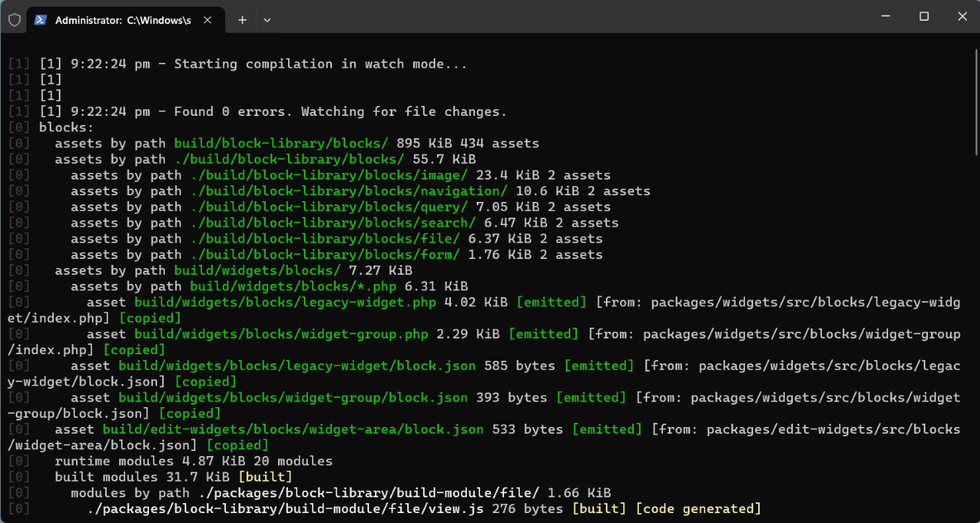Maximize the terminal window
Viewport: 980px width, 523px height.
(x=924, y=17)
